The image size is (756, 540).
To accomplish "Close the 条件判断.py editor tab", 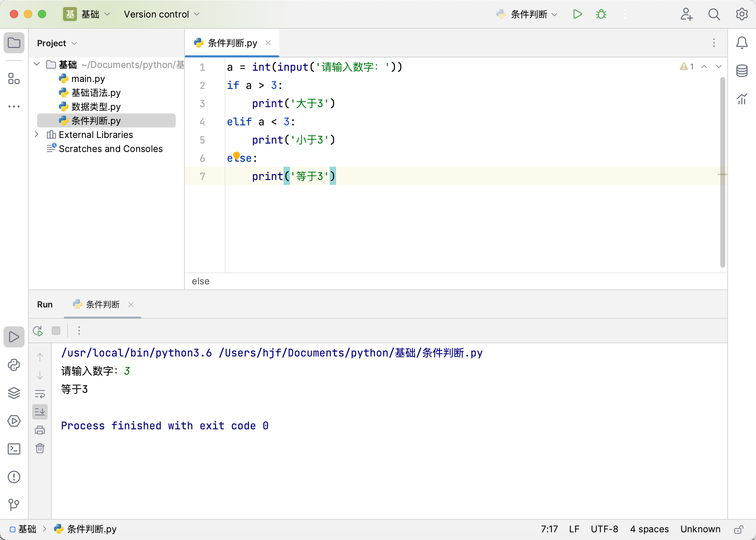I will pyautogui.click(x=268, y=43).
